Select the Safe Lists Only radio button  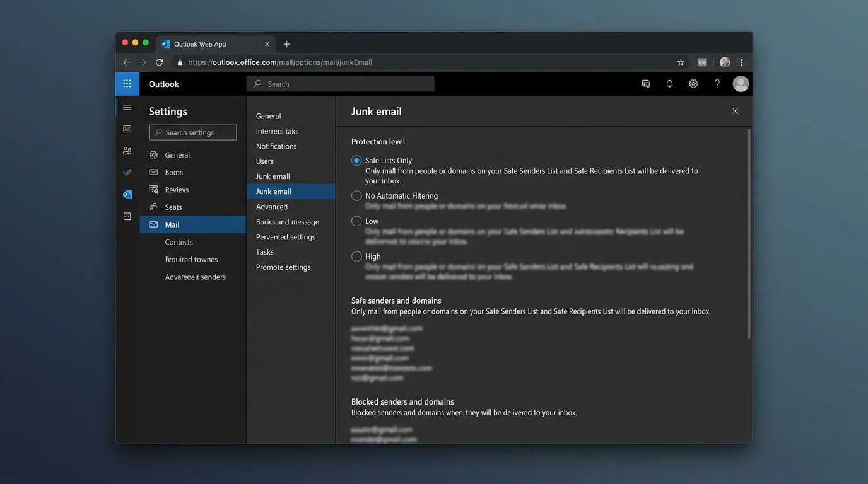356,161
